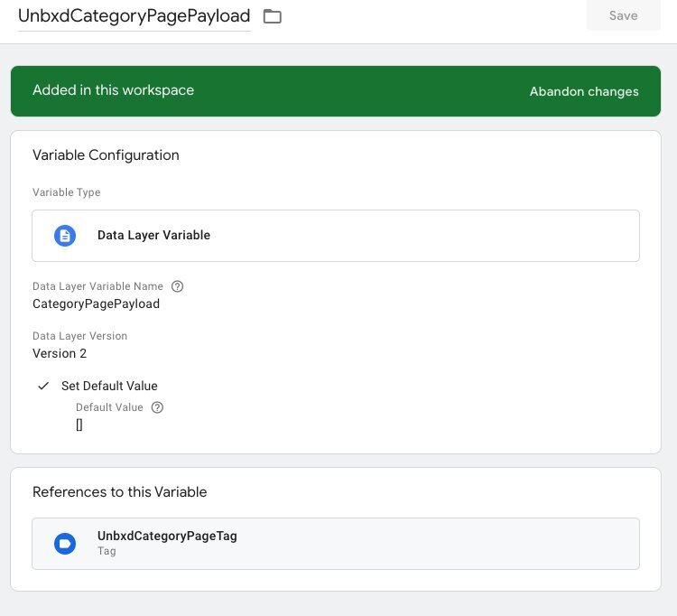Click the Variable Configuration heading

(106, 155)
